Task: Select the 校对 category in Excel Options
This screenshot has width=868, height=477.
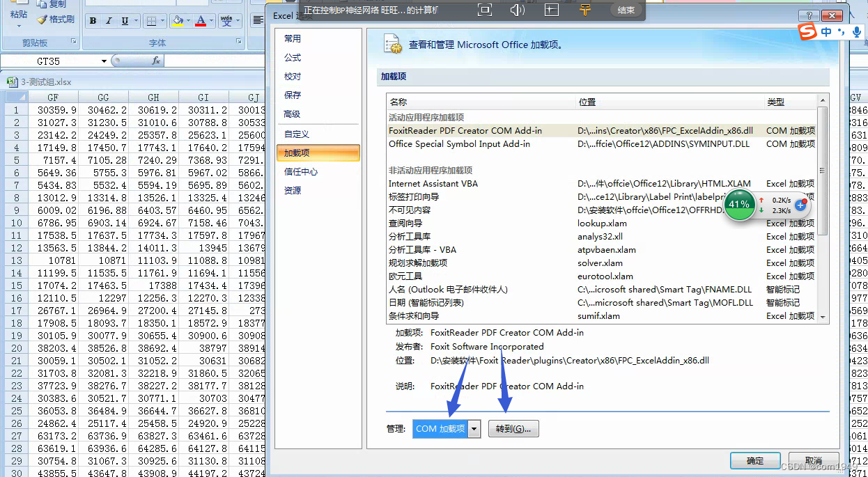Action: coord(318,77)
